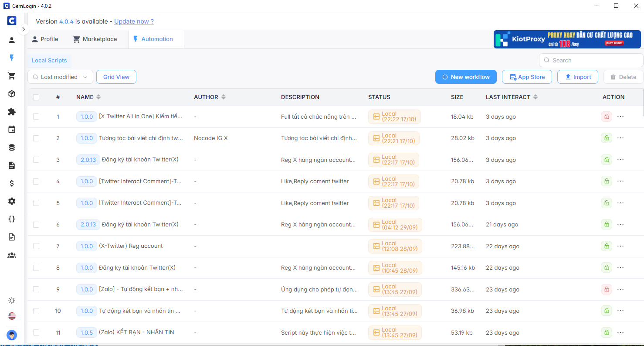Open the Last modified sort dropdown

pyautogui.click(x=60, y=77)
